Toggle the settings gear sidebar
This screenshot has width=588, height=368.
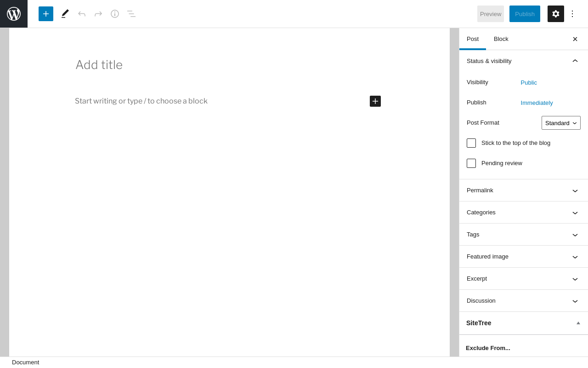(556, 14)
